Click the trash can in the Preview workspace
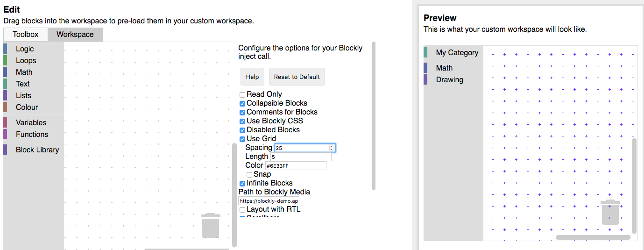644x250 pixels. pyautogui.click(x=610, y=212)
